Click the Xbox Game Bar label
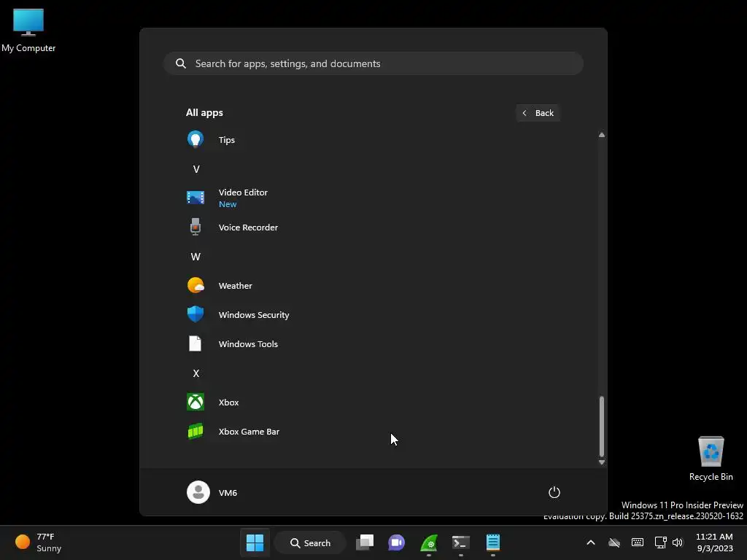747x560 pixels. pos(249,432)
